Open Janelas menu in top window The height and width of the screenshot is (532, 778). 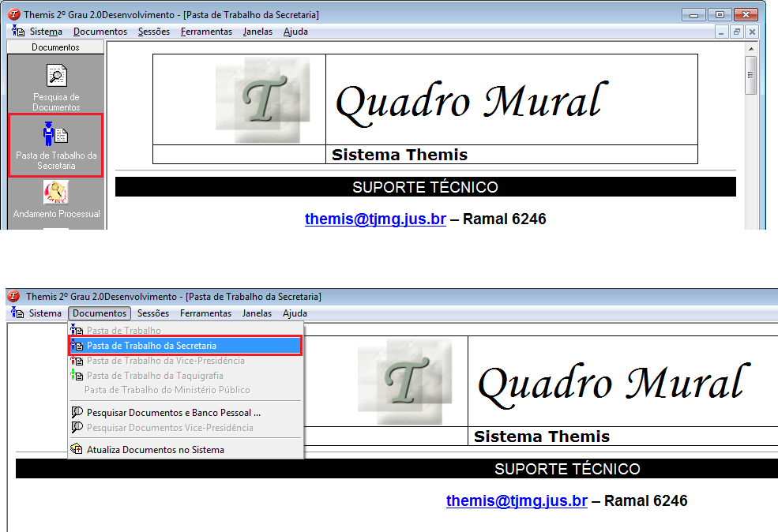257,32
